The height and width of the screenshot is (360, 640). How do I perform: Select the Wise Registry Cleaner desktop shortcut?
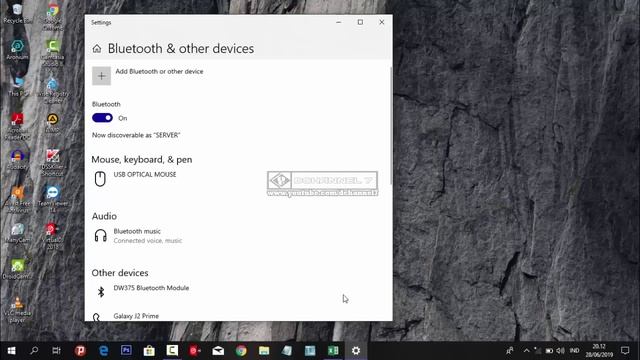tap(53, 89)
